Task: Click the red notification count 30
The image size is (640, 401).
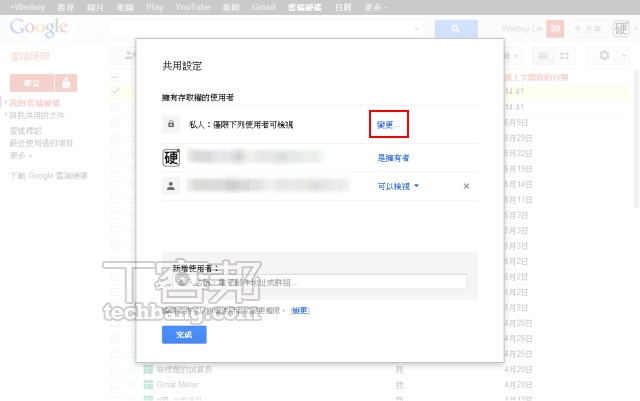Action: (x=556, y=29)
